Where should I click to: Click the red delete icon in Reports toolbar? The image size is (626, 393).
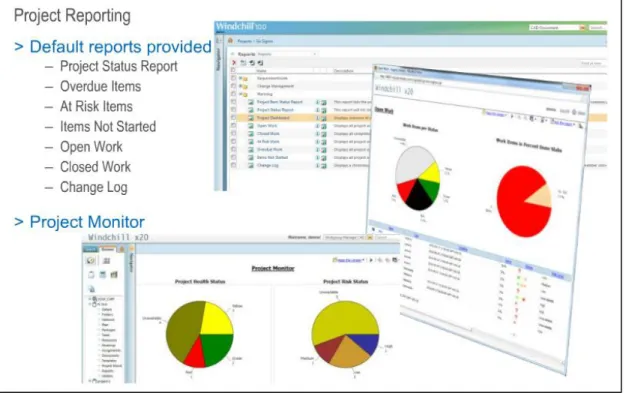(x=234, y=63)
